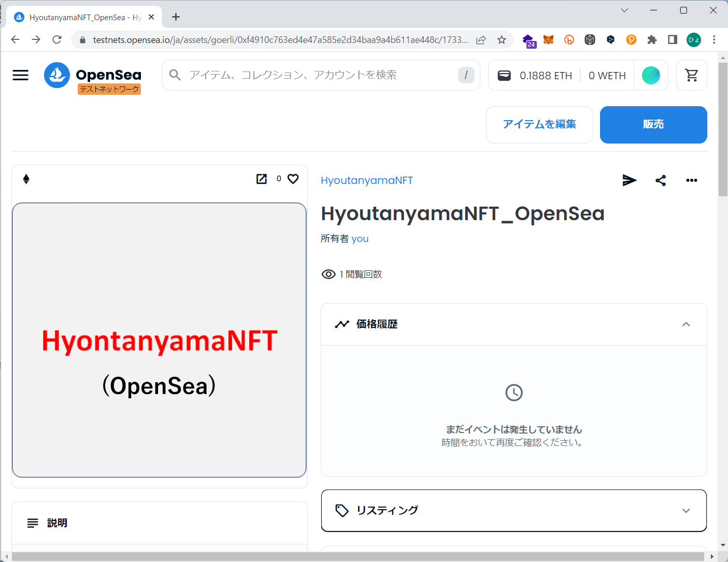Open the more options three-dot menu
Viewport: 728px width, 562px height.
pyautogui.click(x=691, y=180)
